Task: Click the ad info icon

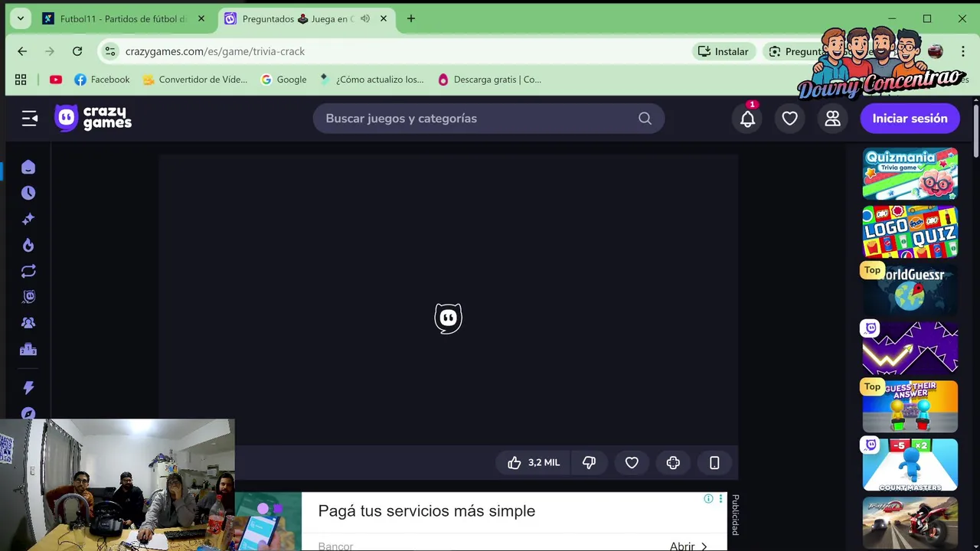Action: click(708, 499)
